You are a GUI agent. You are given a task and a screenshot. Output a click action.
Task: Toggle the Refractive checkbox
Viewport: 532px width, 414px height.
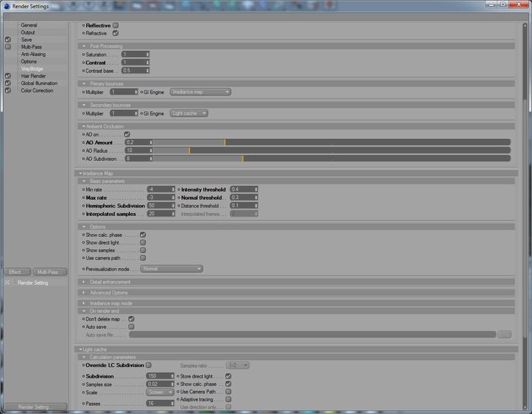(x=116, y=33)
